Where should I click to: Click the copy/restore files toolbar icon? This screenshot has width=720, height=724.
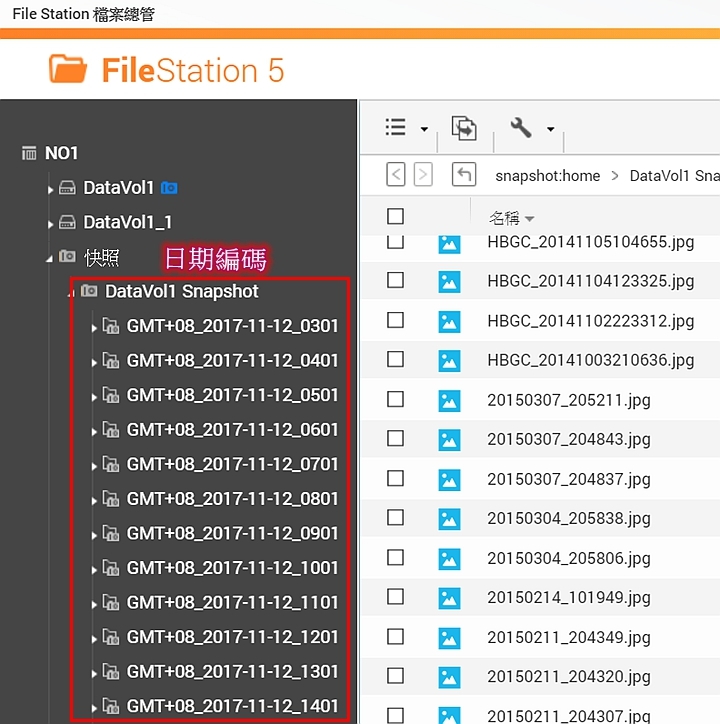coord(464,128)
